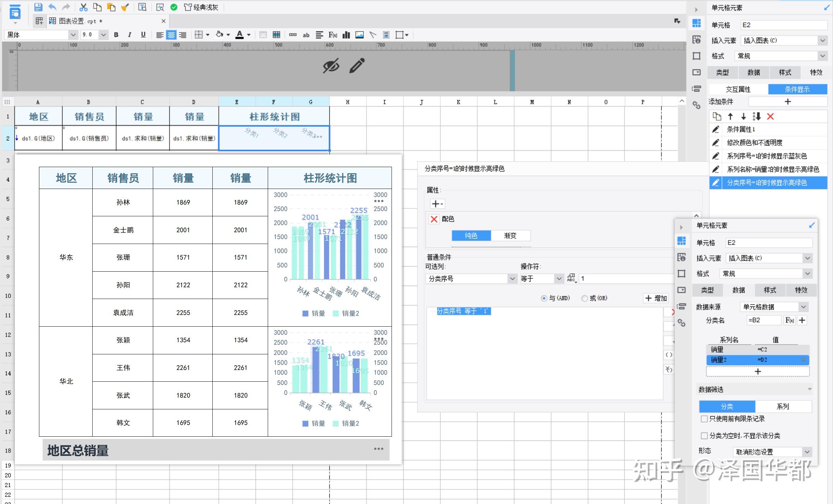Click the 增加 button to add condition
Screen dimensions: 833x504
click(x=656, y=298)
